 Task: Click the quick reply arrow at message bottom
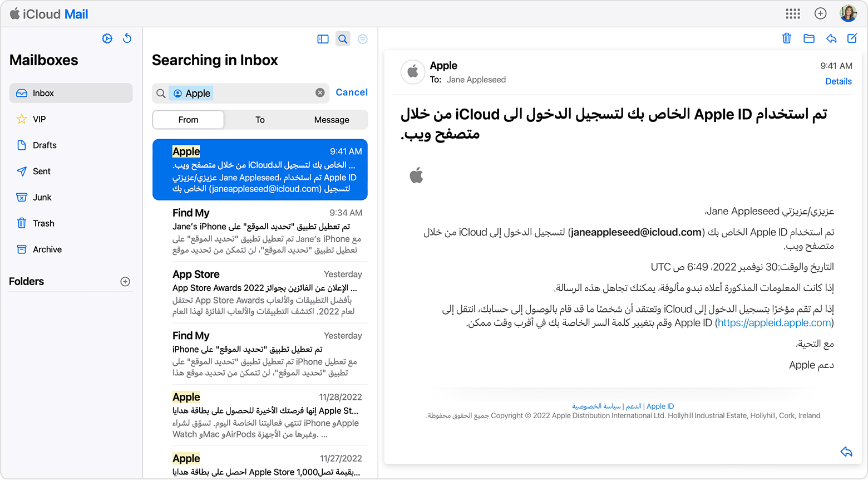(846, 452)
